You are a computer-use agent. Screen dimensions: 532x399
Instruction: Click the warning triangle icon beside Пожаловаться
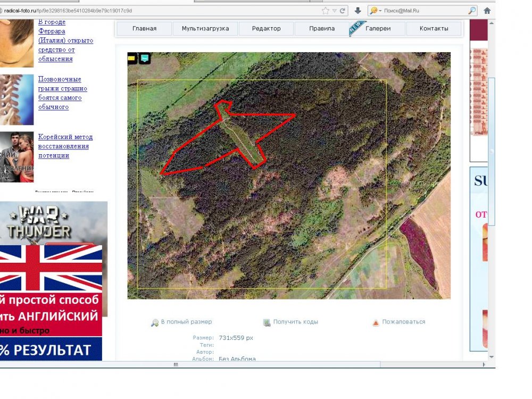coord(376,323)
